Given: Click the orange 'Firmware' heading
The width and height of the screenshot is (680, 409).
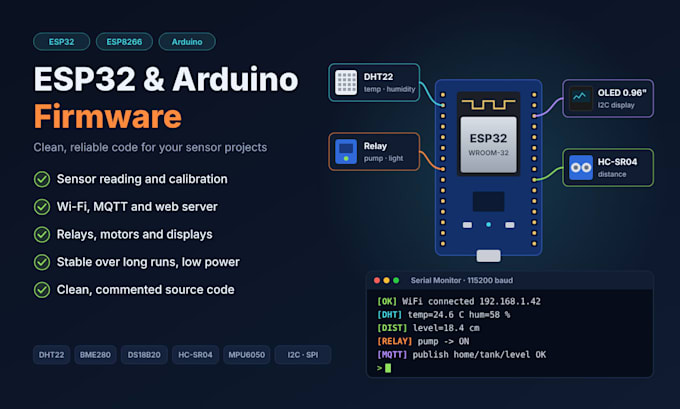Looking at the screenshot, I should [108, 116].
